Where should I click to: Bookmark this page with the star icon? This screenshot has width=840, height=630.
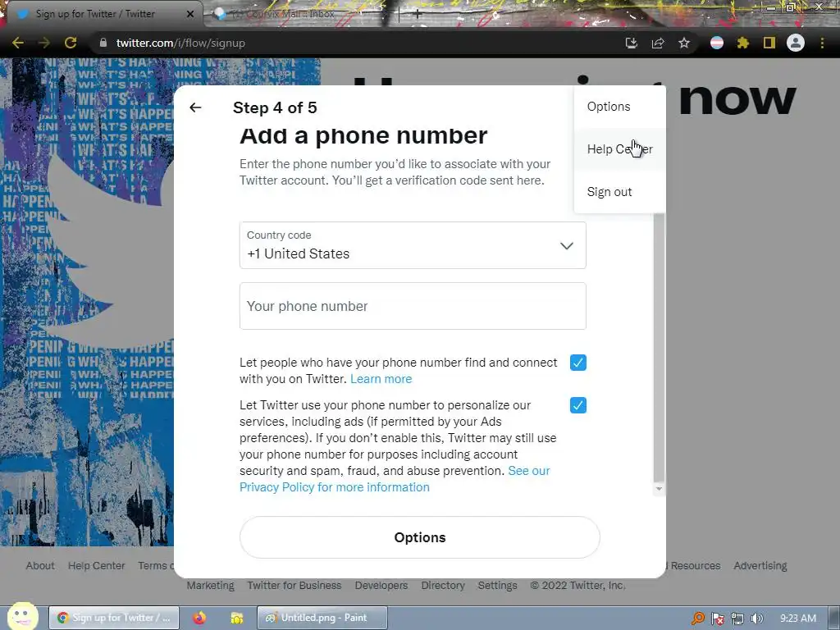[x=684, y=43]
